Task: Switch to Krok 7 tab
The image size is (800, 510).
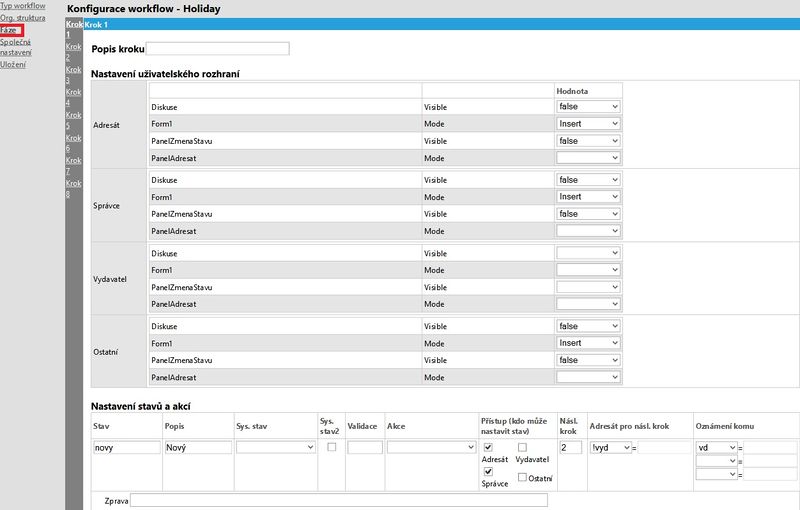Action: [x=73, y=165]
